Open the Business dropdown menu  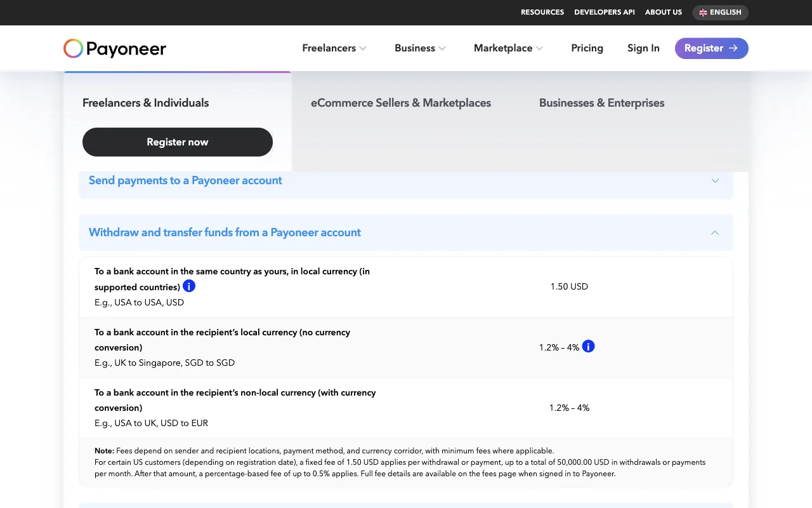420,48
